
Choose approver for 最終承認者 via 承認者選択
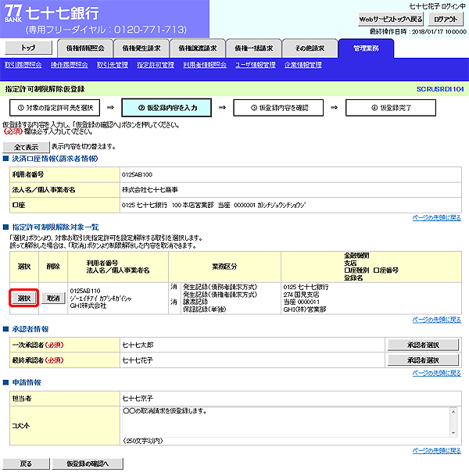tap(423, 360)
